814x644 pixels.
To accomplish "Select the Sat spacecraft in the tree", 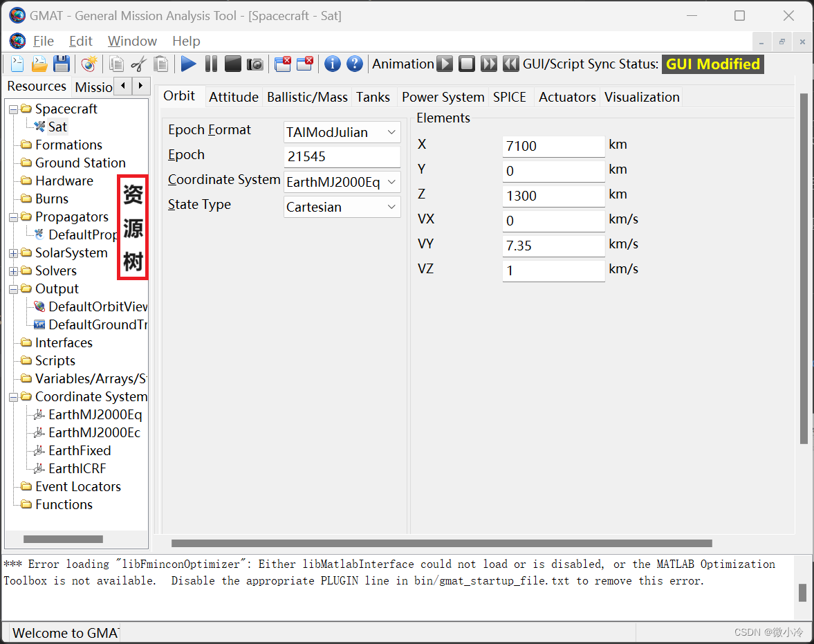I will click(x=57, y=127).
